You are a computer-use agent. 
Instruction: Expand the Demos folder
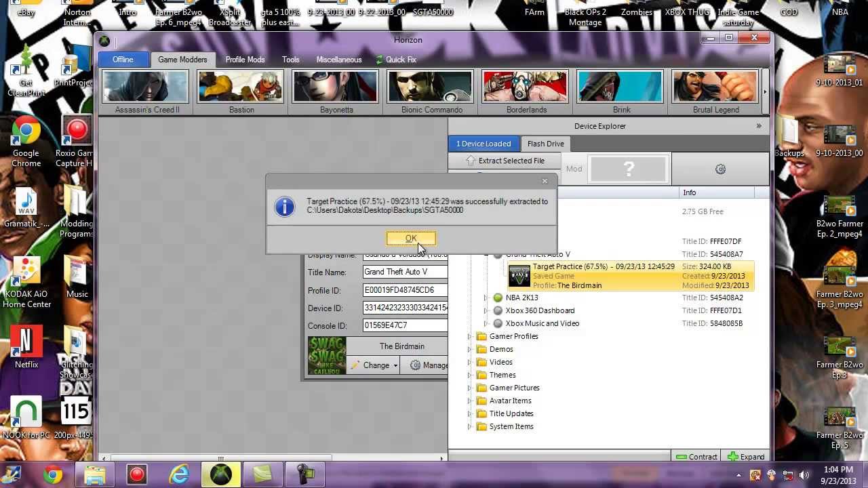coord(469,349)
